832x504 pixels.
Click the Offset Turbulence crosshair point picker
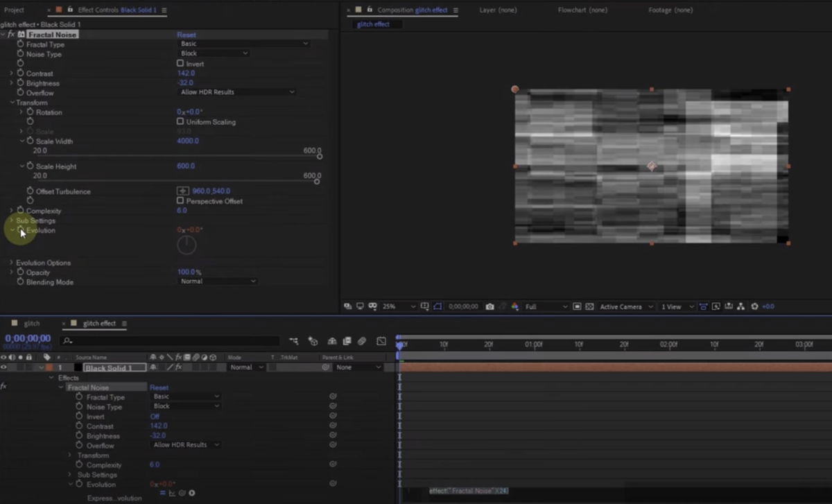click(x=183, y=191)
